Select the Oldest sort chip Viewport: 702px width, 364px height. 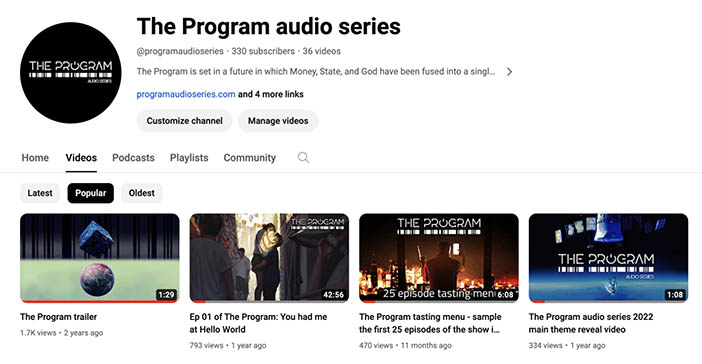pos(141,193)
